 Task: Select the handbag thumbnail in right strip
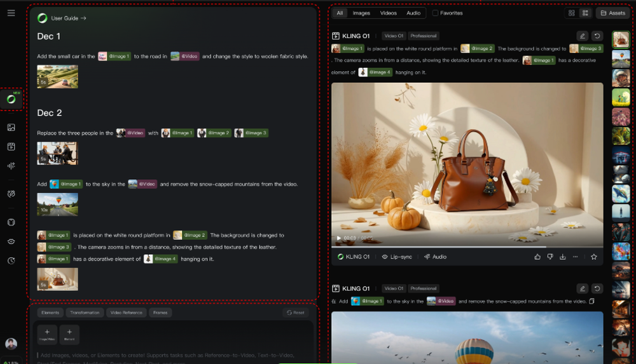tap(621, 40)
